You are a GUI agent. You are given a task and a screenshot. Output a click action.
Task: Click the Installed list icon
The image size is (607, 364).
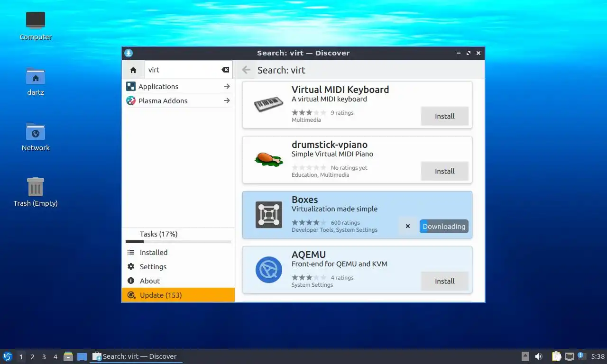pyautogui.click(x=131, y=253)
